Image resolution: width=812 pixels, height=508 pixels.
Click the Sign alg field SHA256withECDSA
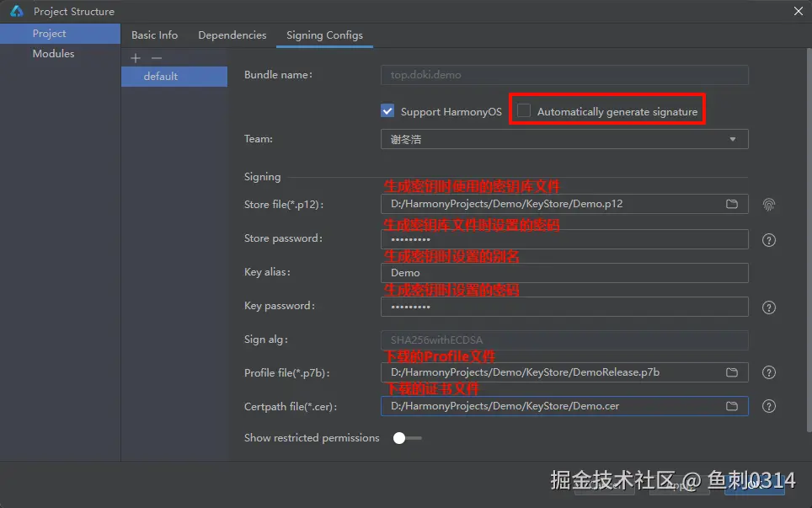(x=564, y=340)
